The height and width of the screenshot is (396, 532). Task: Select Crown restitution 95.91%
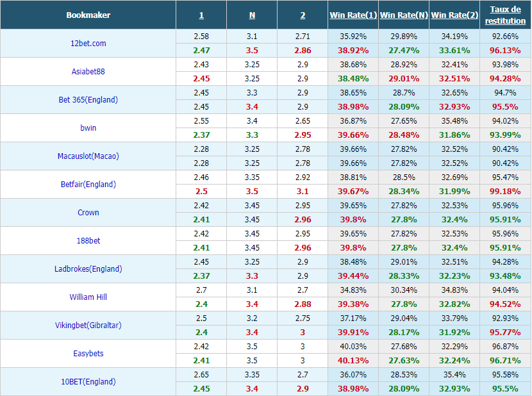[505, 220]
